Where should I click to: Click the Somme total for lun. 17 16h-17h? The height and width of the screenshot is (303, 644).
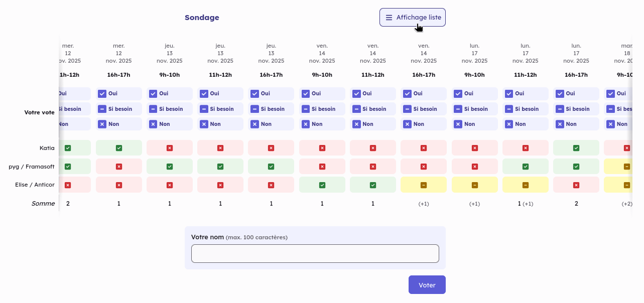pyautogui.click(x=576, y=204)
